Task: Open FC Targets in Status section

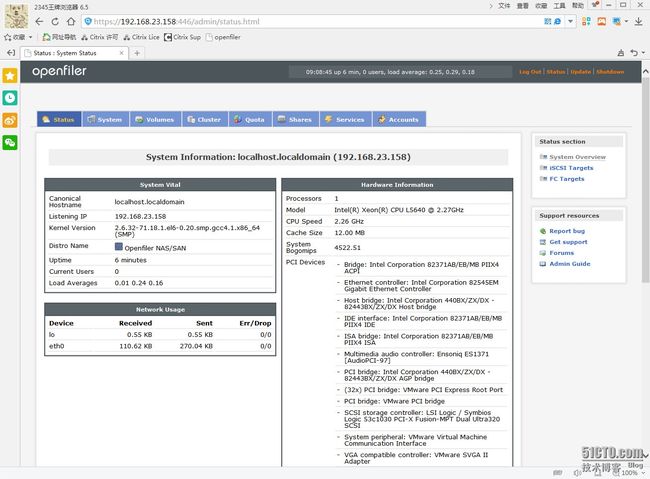Action: pyautogui.click(x=567, y=179)
